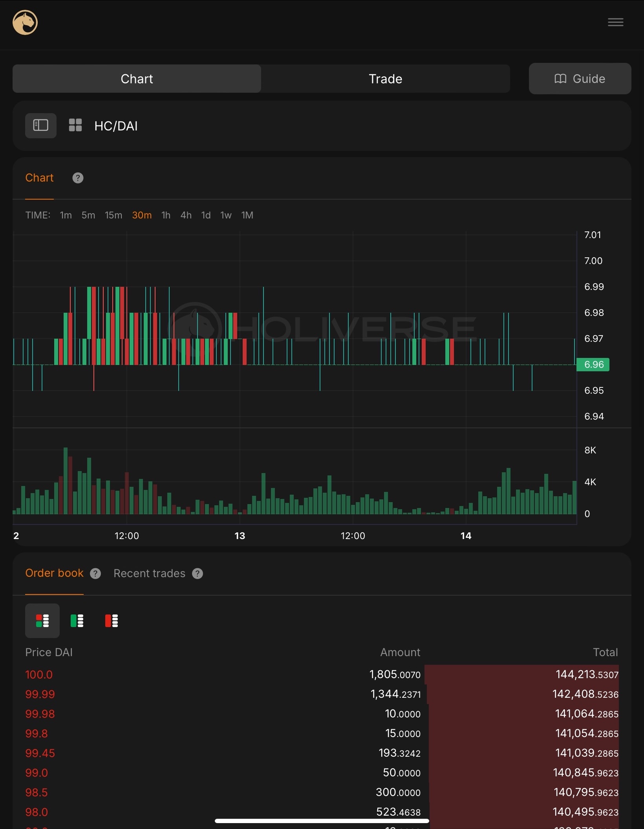Set timeframe to 15m

[x=113, y=215]
